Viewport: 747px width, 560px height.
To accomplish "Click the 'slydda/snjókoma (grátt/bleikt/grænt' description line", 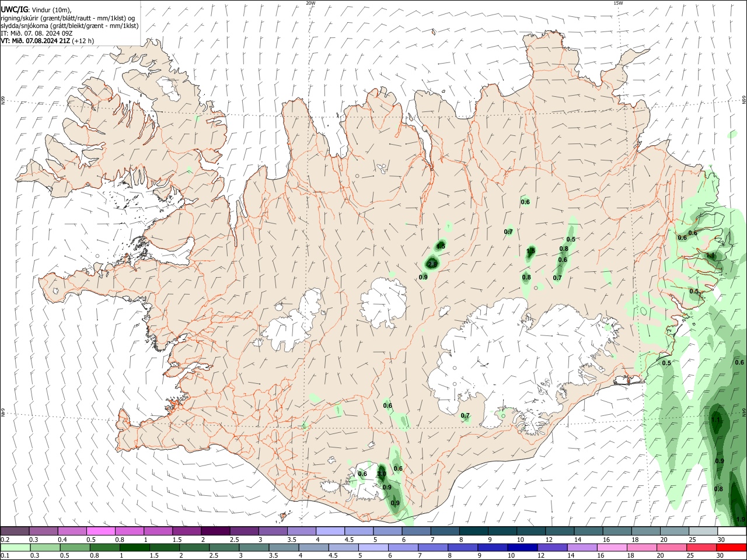I will click(69, 26).
